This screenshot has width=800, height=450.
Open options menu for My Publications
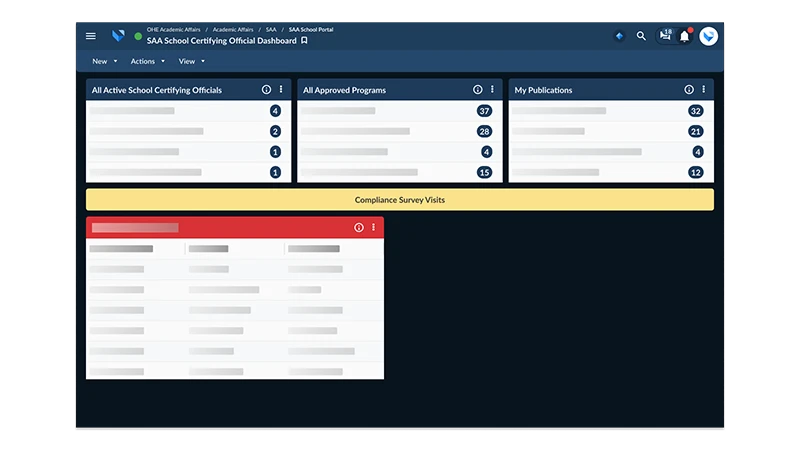point(704,89)
